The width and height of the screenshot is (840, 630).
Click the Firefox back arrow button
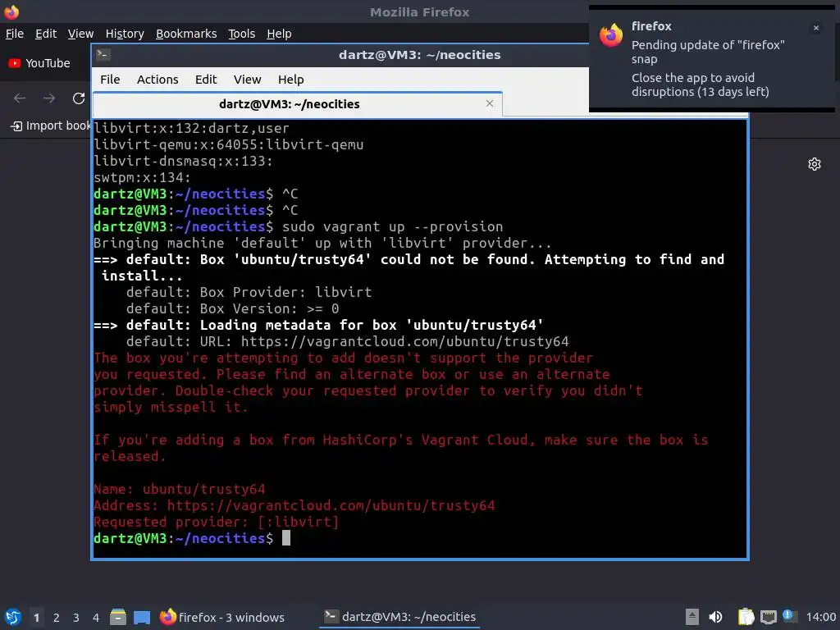pos(20,98)
